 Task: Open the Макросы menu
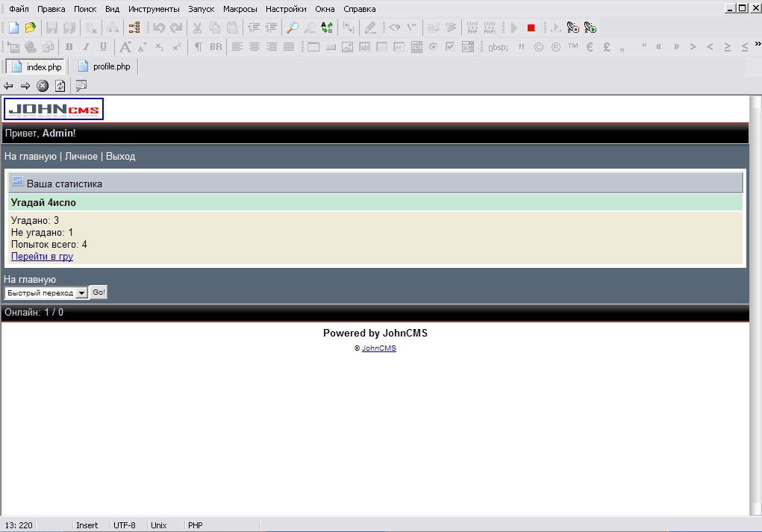(x=240, y=9)
